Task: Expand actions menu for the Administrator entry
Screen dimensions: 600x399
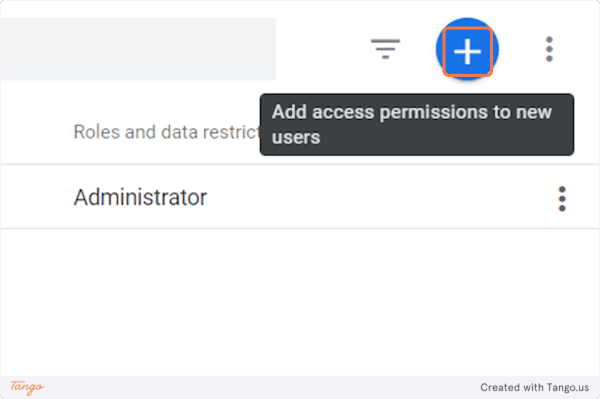Action: 562,199
